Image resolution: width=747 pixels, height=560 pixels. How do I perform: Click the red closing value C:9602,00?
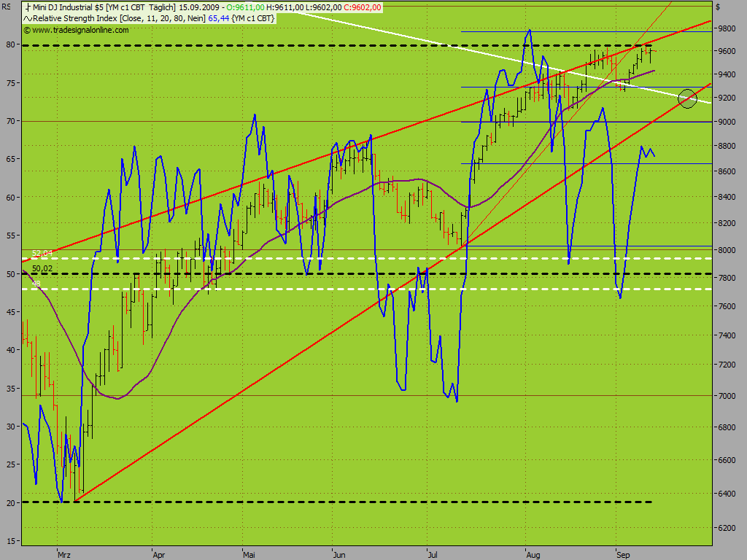[363, 7]
